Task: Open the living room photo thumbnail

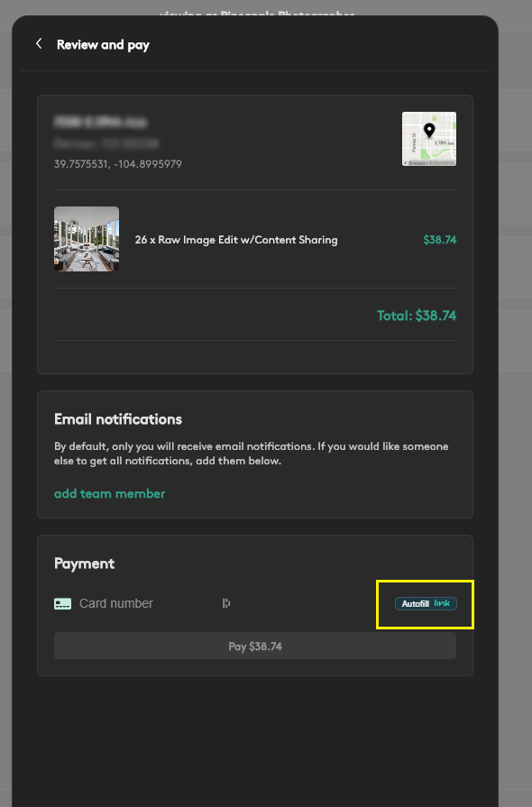Action: click(x=87, y=239)
